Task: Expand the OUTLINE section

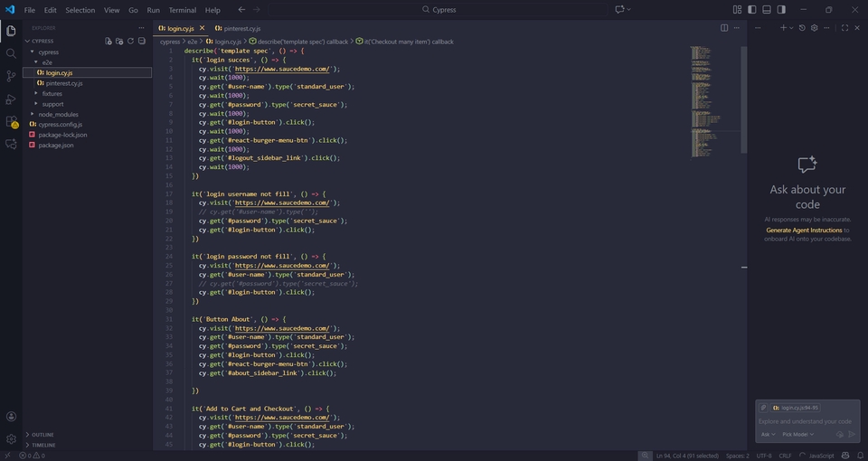Action: click(x=42, y=435)
